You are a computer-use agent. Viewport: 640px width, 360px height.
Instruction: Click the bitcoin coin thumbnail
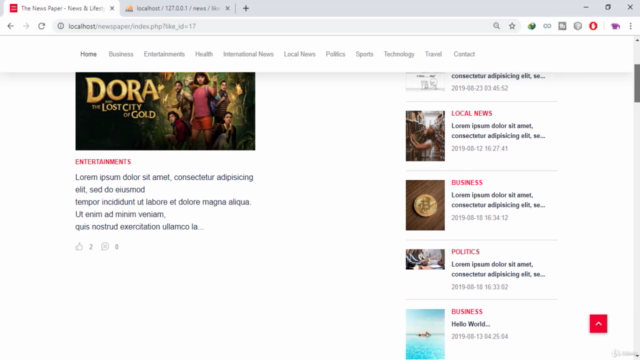click(x=425, y=205)
